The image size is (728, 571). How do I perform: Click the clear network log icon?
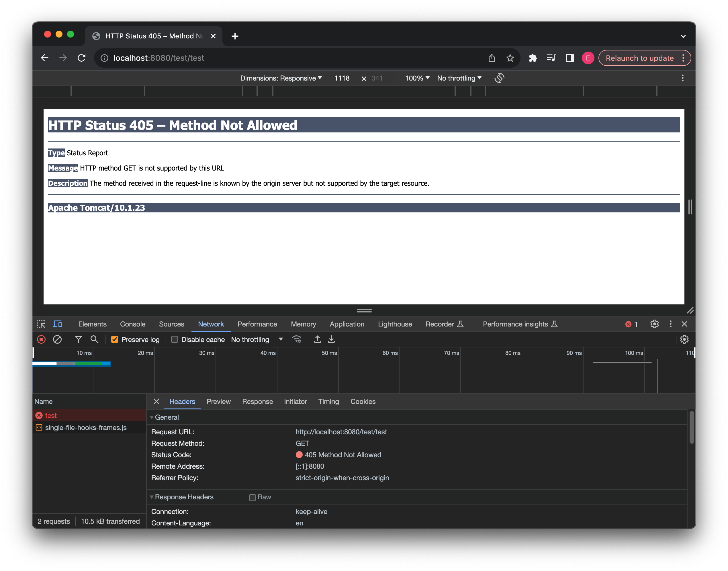57,339
